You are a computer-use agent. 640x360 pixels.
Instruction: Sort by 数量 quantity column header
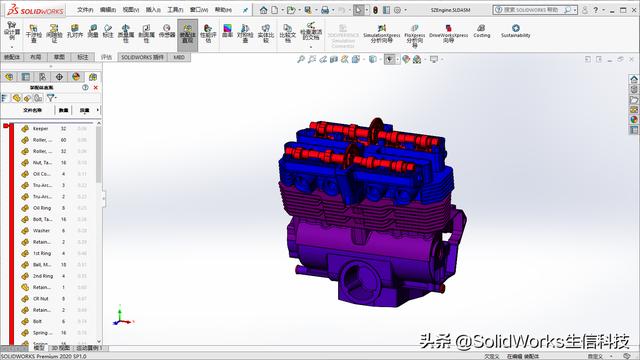tap(63, 110)
